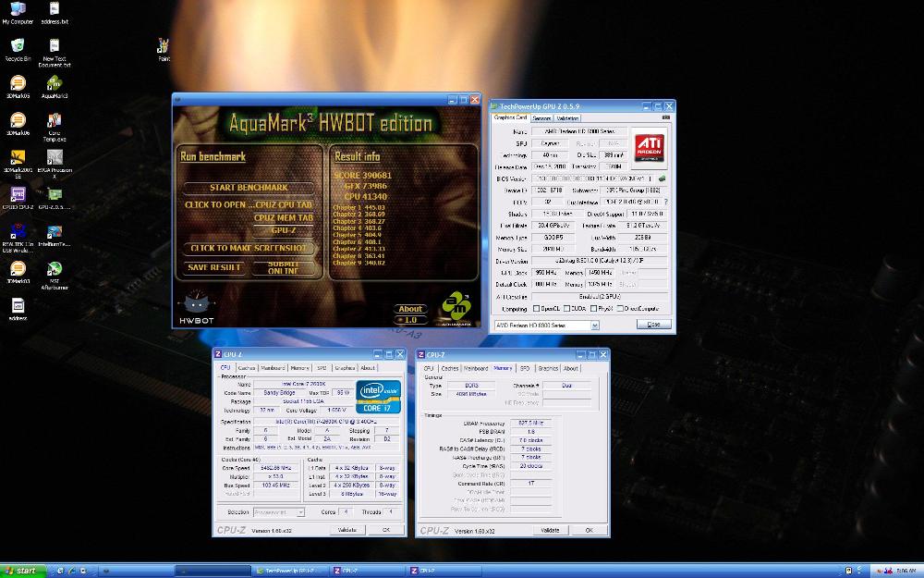
Task: Click OK in the CPU-Z memory window
Action: click(x=589, y=530)
